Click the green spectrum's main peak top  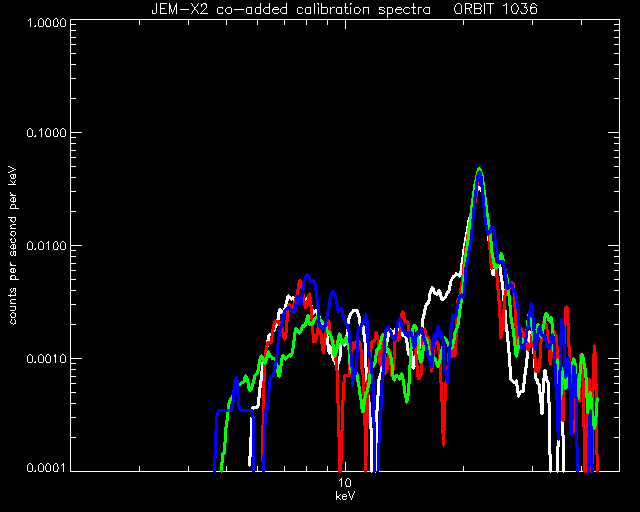tap(480, 169)
